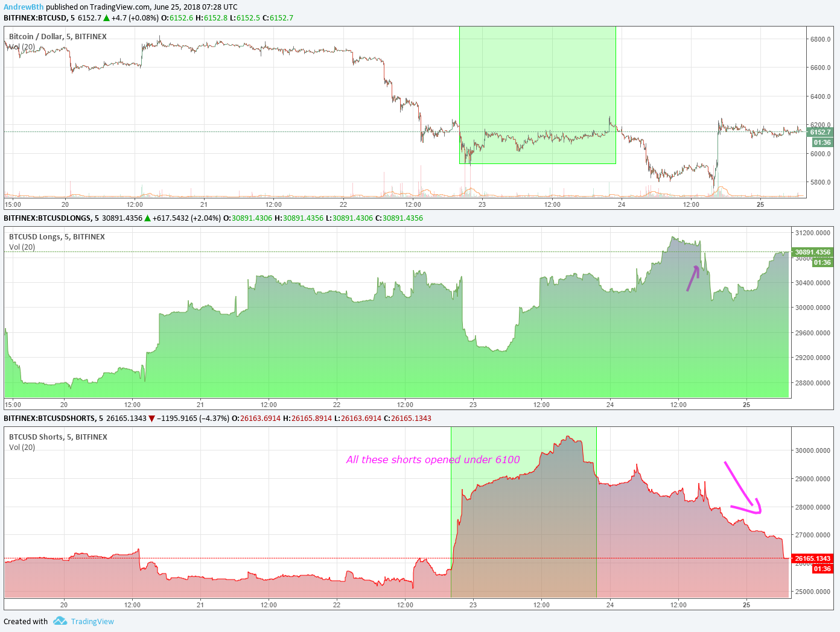
Task: Click the 'C:26165.1343' Shorts close value
Action: tap(407, 418)
